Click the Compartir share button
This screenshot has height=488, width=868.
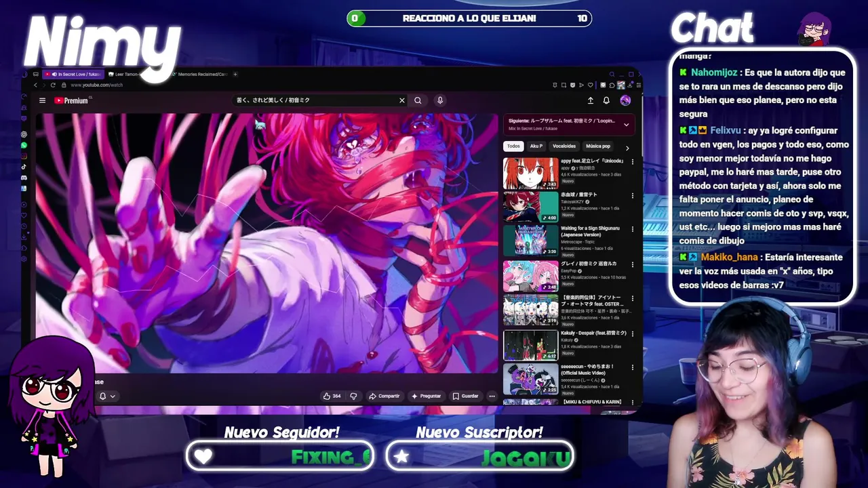[384, 396]
